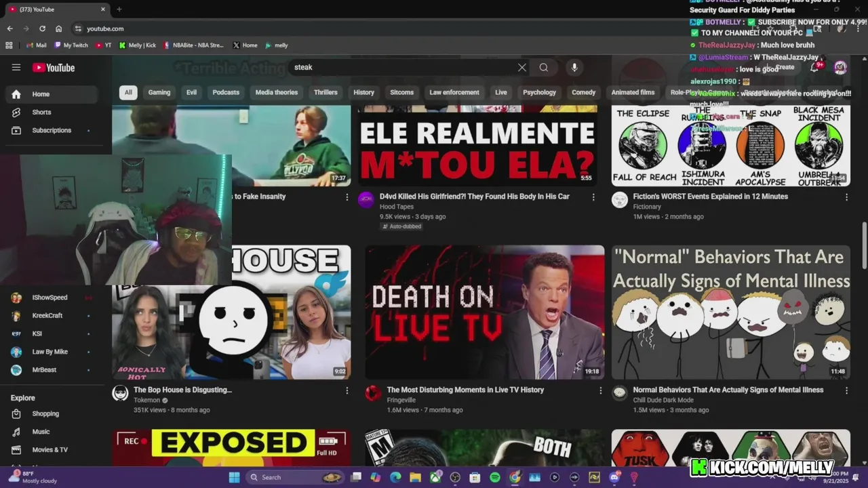Open Tokemon channel avatar
868x488 pixels.
coord(120,393)
